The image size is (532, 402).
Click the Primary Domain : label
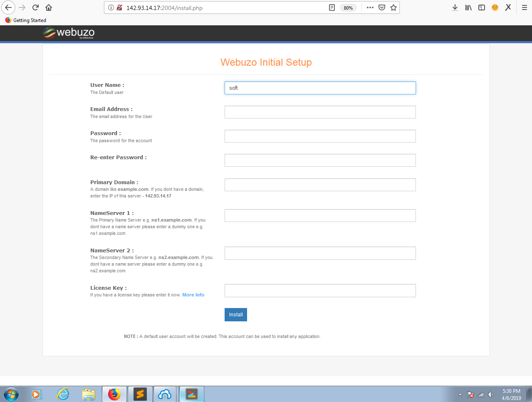(114, 182)
